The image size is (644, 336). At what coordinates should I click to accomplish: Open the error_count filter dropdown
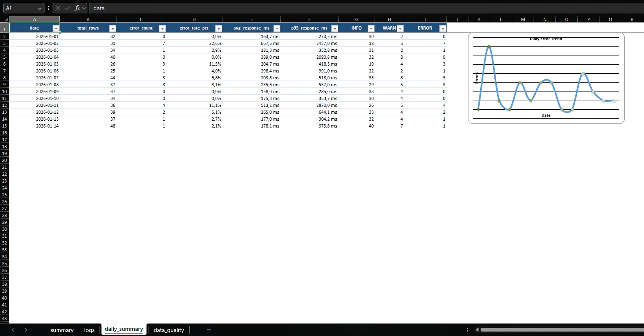pyautogui.click(x=162, y=28)
